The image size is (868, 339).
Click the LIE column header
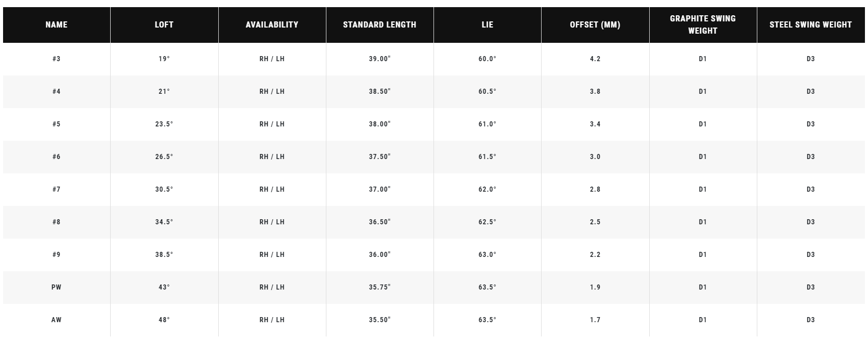tap(487, 24)
